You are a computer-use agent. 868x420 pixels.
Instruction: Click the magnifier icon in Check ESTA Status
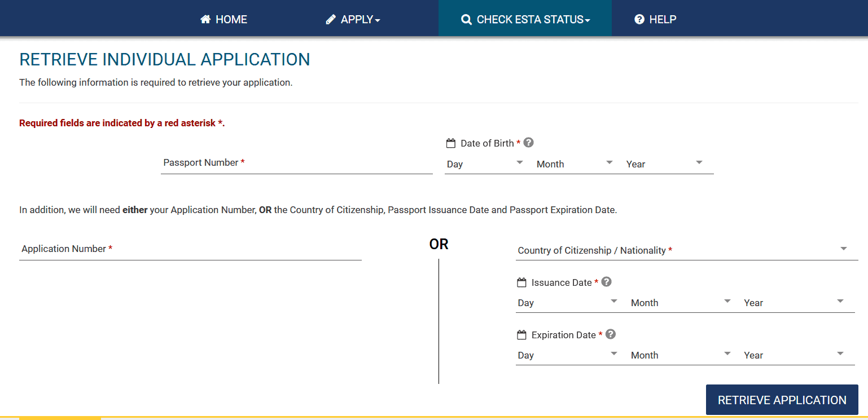pos(466,20)
